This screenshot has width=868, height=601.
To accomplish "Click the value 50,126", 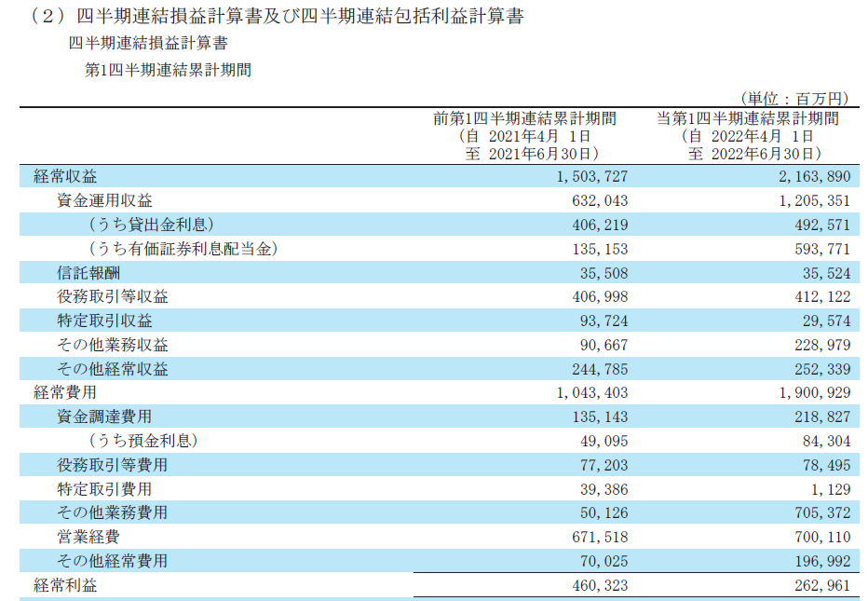I will point(604,512).
